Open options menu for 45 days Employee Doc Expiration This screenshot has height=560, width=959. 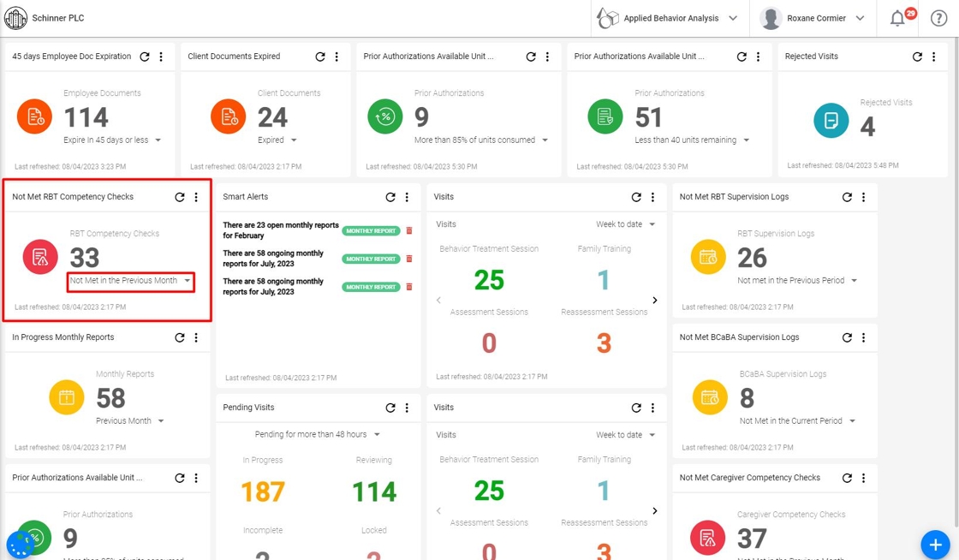click(x=161, y=57)
